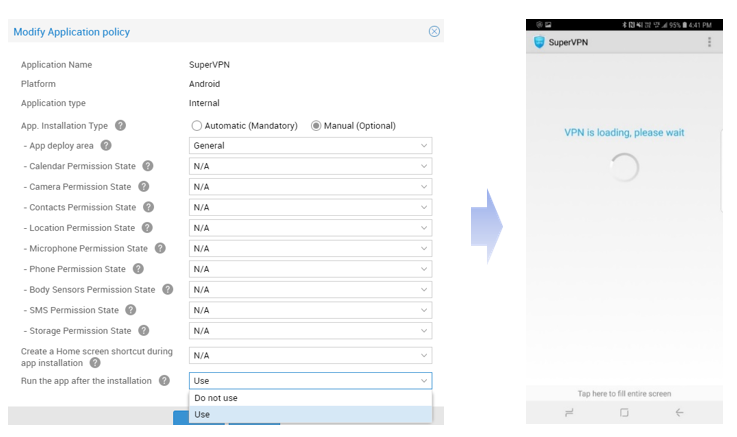Viewport: 737px width, 437px height.
Task: Show help for Microphone Permission State
Action: coord(160,248)
